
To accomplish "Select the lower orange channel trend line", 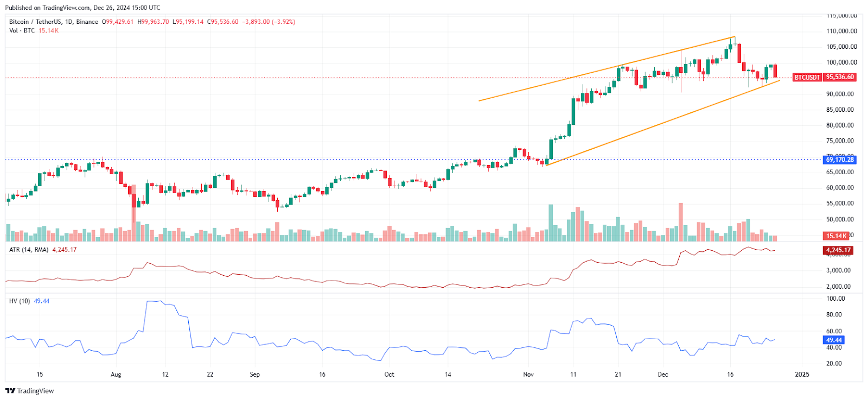I will [663, 123].
